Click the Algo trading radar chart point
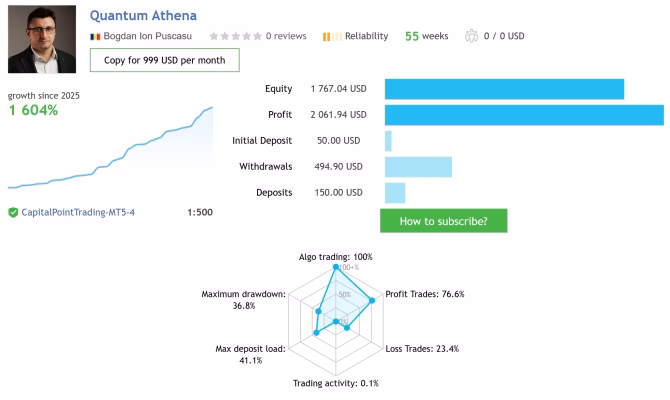 [x=336, y=267]
